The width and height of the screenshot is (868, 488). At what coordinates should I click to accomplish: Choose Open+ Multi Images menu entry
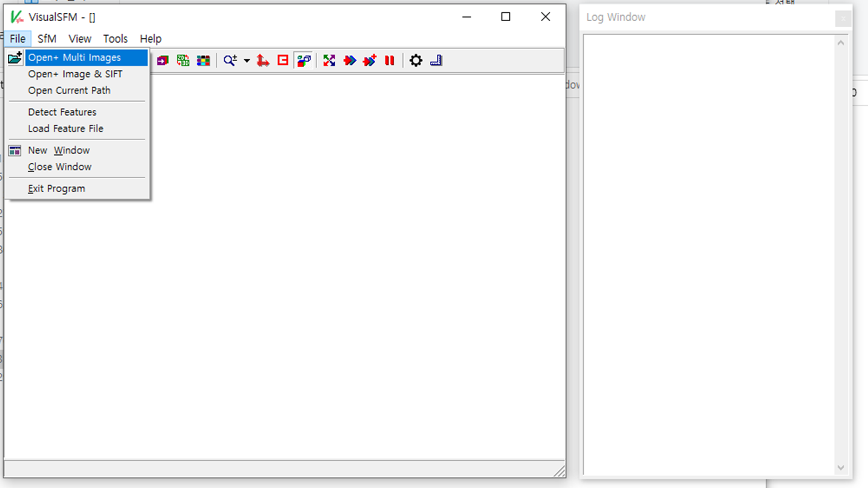86,58
